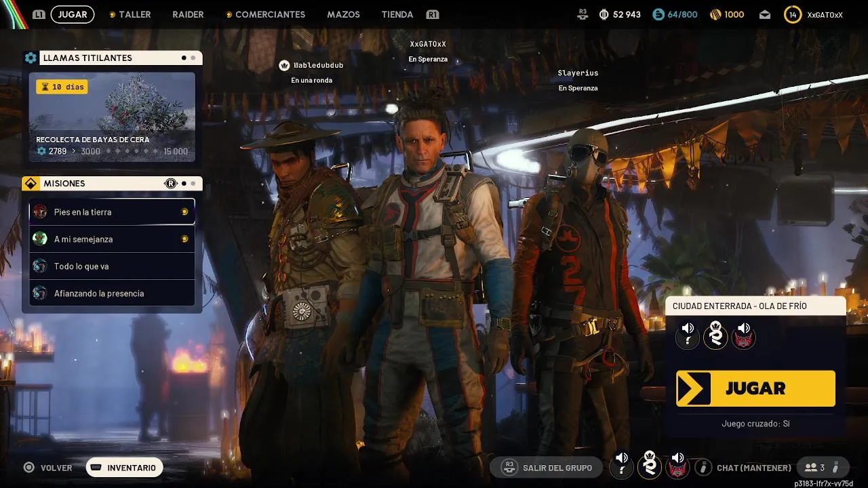Click the Pies en la tierra trader portrait
The height and width of the screenshot is (488, 868).
click(x=40, y=211)
